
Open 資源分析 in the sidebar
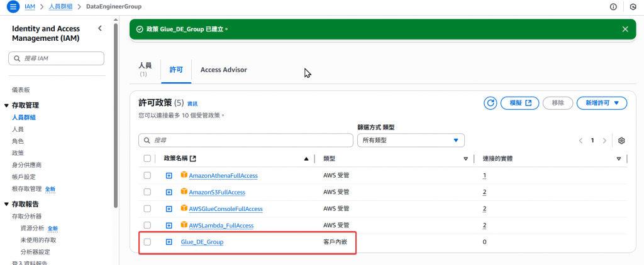32,228
